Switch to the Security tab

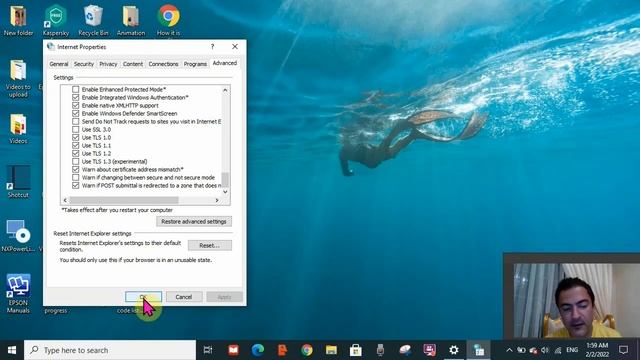coord(84,64)
